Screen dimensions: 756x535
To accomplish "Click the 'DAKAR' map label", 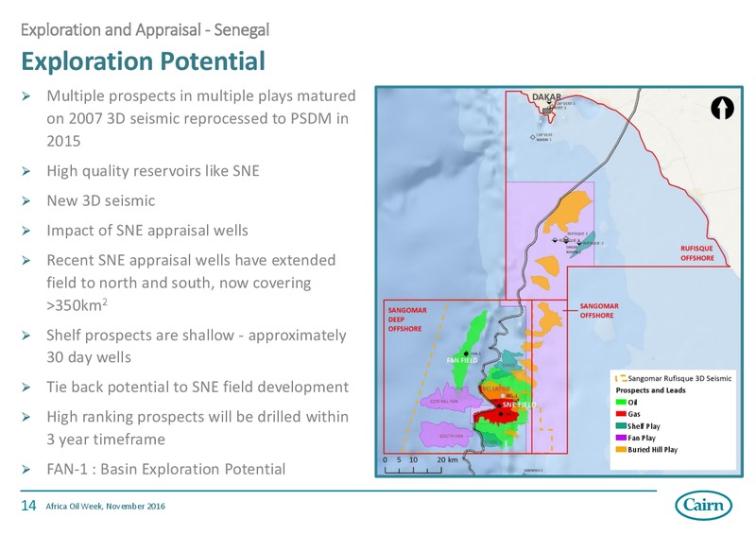I will 546,97.
